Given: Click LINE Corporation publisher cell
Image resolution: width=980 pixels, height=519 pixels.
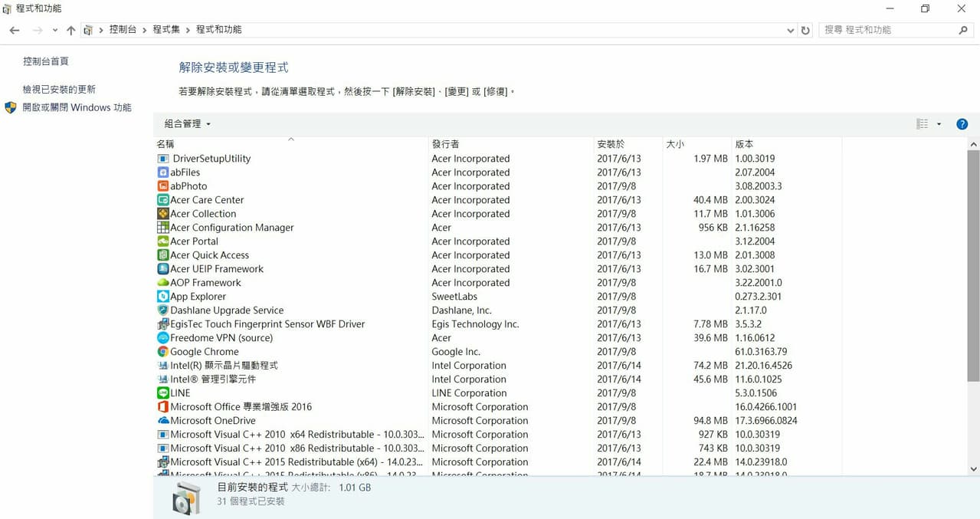Looking at the screenshot, I should [x=469, y=393].
